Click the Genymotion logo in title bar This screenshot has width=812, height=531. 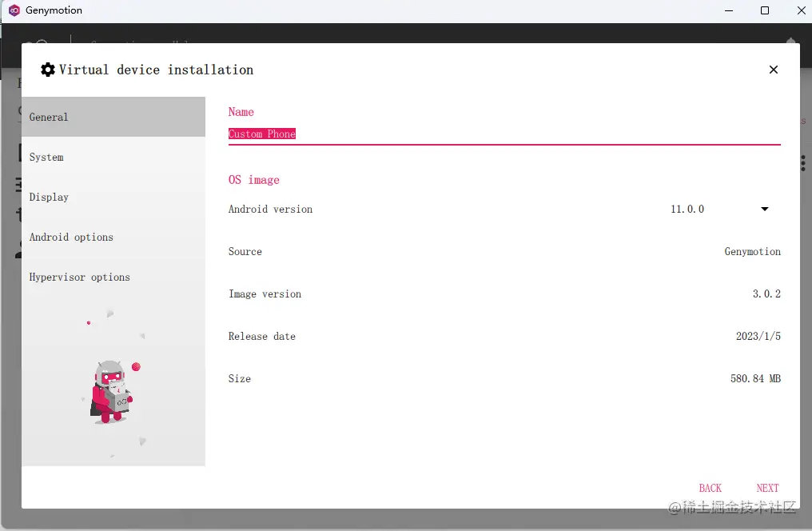[14, 10]
